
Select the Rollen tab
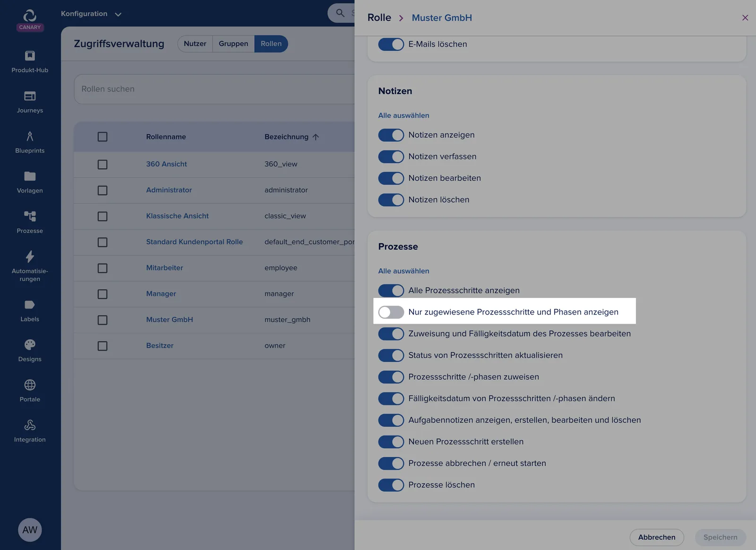271,44
